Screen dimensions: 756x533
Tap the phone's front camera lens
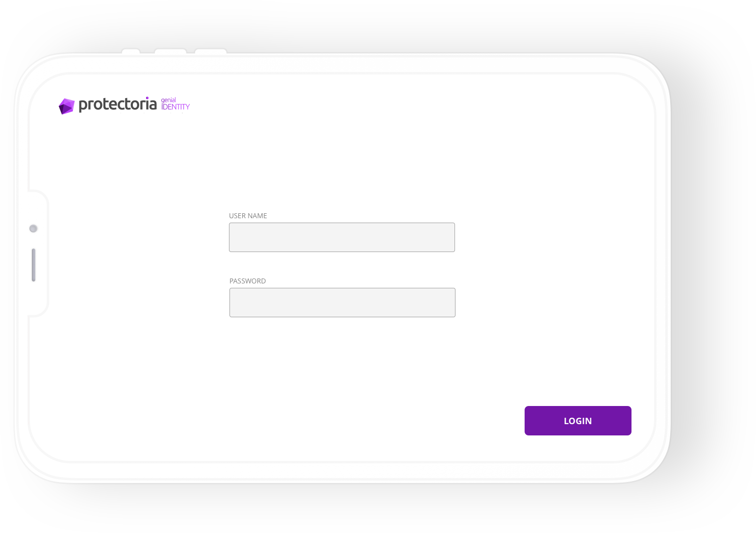point(33,228)
